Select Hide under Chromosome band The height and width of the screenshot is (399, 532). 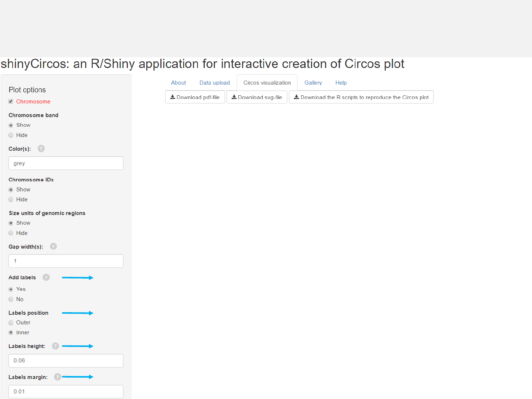pos(11,135)
